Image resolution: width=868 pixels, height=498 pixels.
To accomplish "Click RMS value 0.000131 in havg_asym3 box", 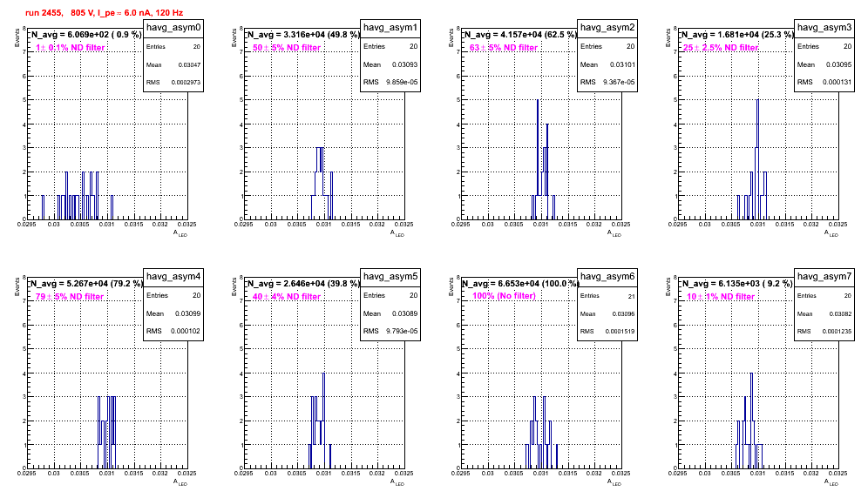I will pos(837,82).
